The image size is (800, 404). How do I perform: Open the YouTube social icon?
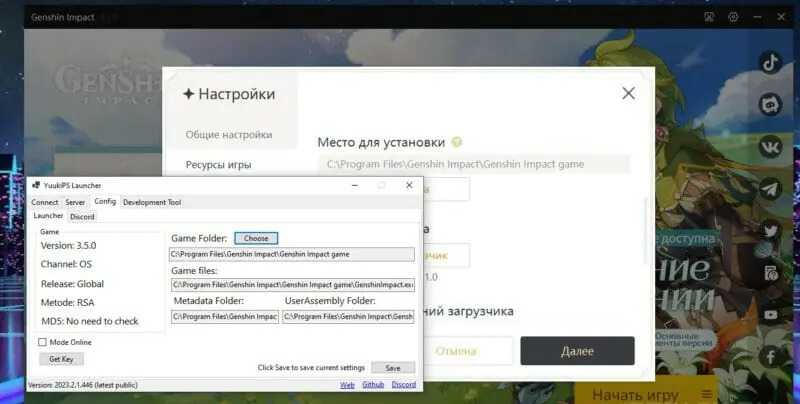(770, 315)
